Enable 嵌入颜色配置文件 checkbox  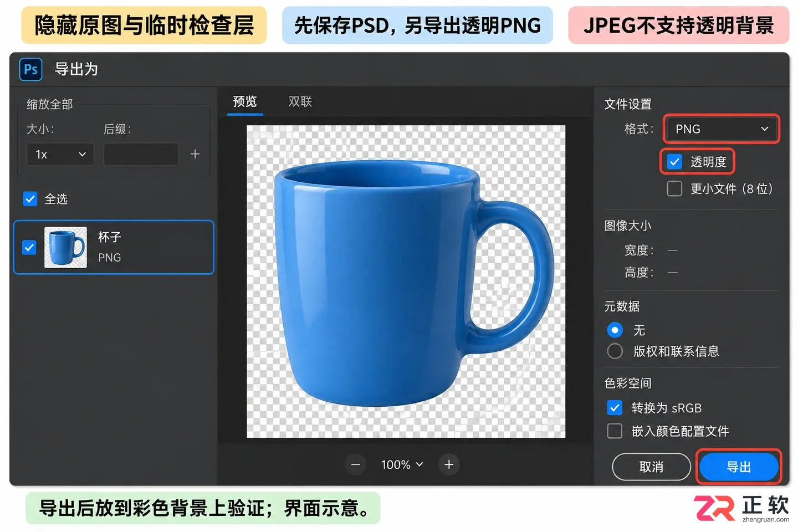click(615, 431)
